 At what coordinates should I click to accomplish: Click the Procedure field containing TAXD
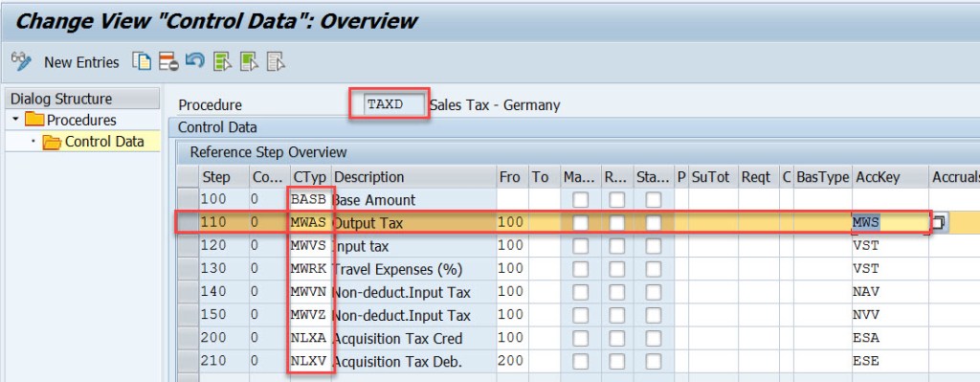pyautogui.click(x=394, y=104)
